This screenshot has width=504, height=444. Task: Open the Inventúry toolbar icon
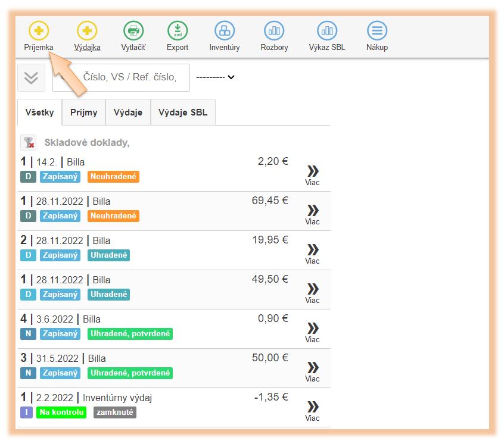pyautogui.click(x=225, y=30)
